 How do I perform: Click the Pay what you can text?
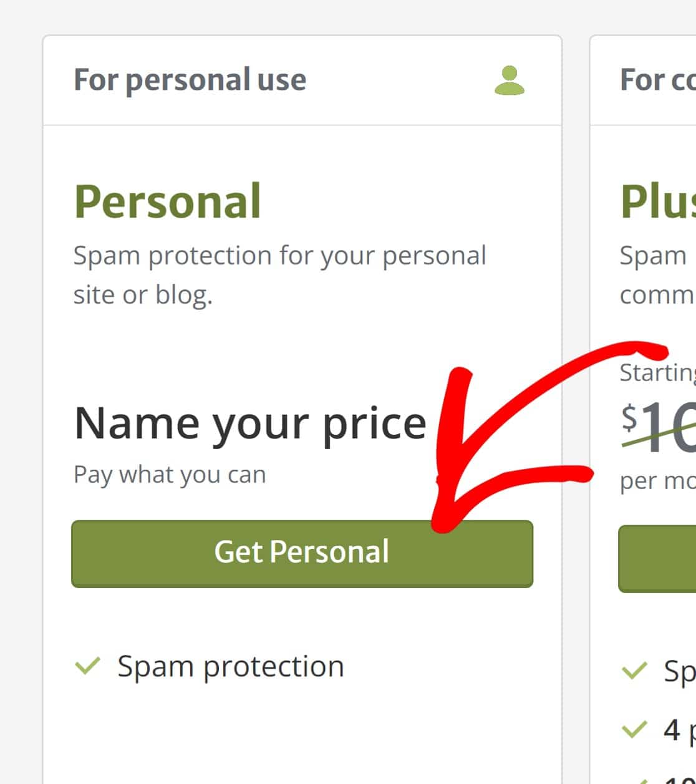tap(170, 475)
